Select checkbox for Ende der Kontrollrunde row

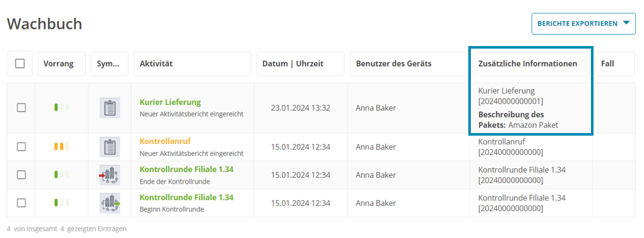click(x=21, y=175)
